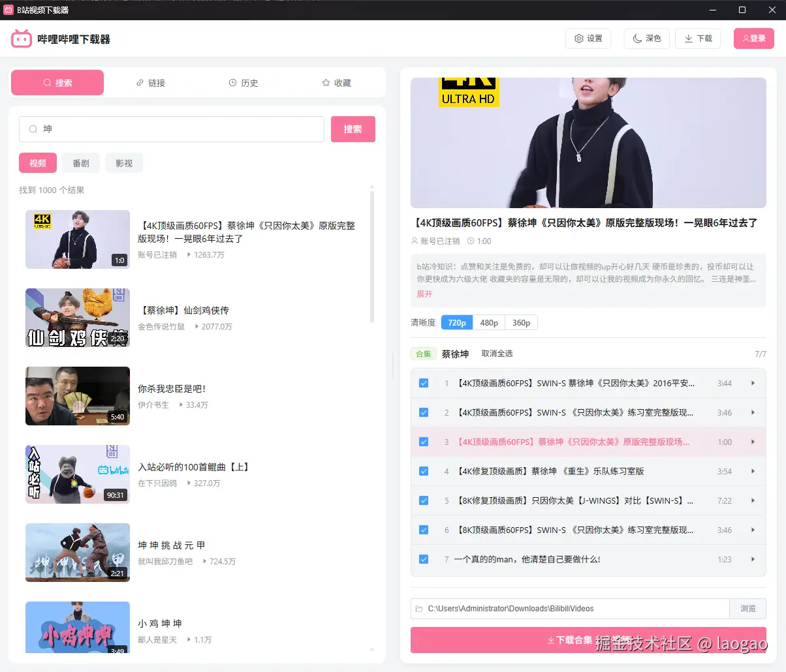Open settings via the gear button

pos(588,38)
